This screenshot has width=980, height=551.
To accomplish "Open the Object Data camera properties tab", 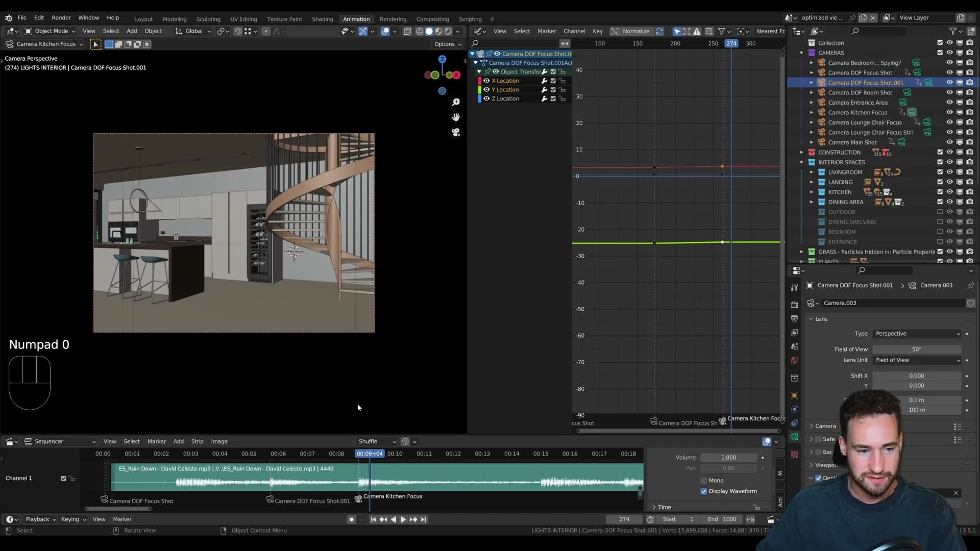I will (794, 437).
